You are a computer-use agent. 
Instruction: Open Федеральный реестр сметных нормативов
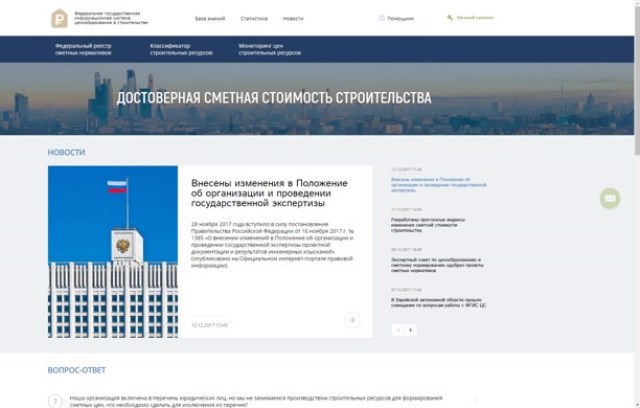(x=83, y=49)
